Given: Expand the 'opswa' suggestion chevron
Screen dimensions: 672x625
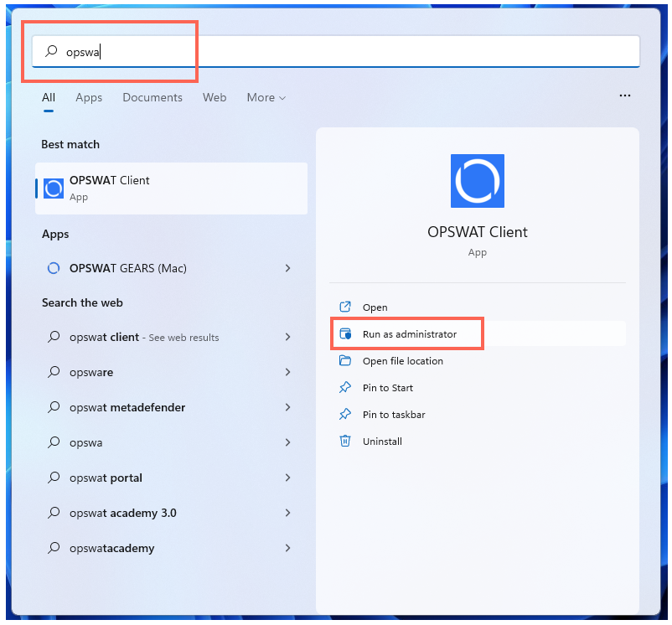Looking at the screenshot, I should pos(287,442).
